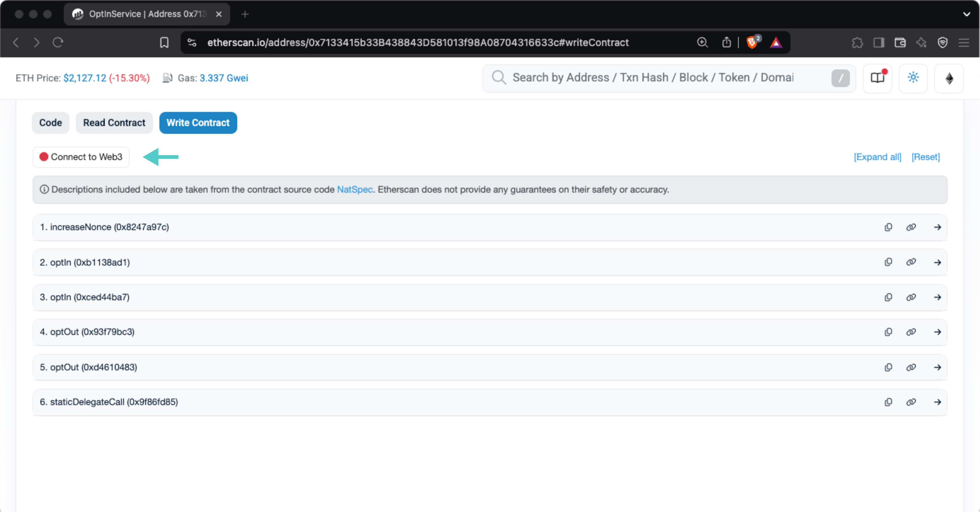
Task: Bookmark this page icon
Action: pyautogui.click(x=164, y=42)
